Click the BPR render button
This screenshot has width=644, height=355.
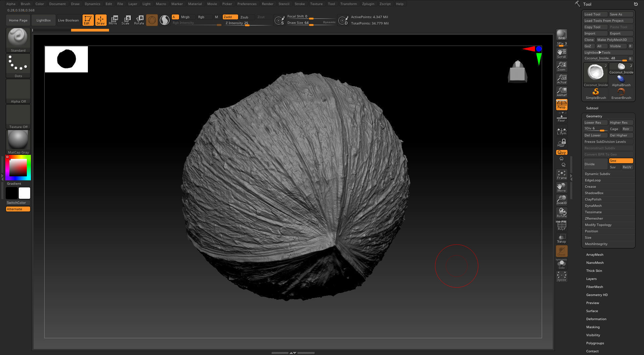(561, 35)
